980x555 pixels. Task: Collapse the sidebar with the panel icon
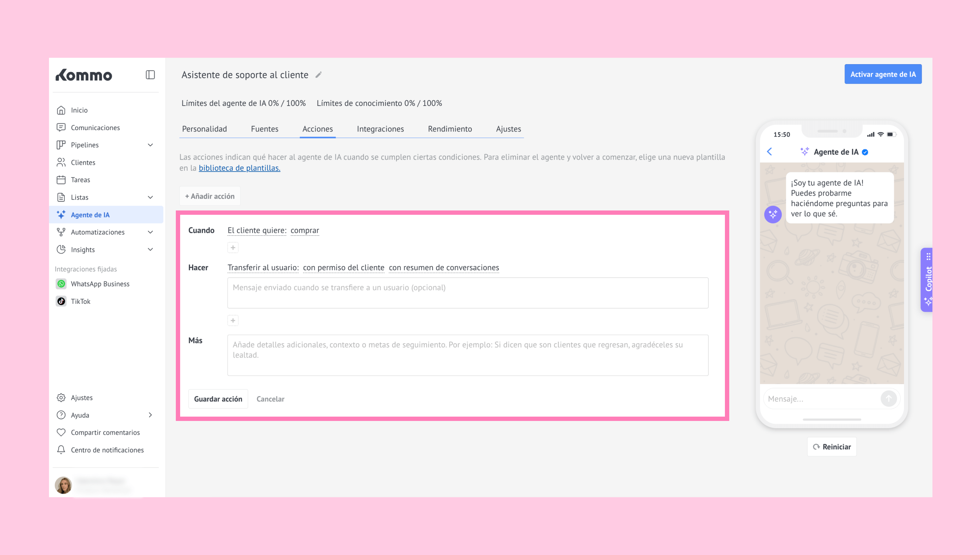150,75
